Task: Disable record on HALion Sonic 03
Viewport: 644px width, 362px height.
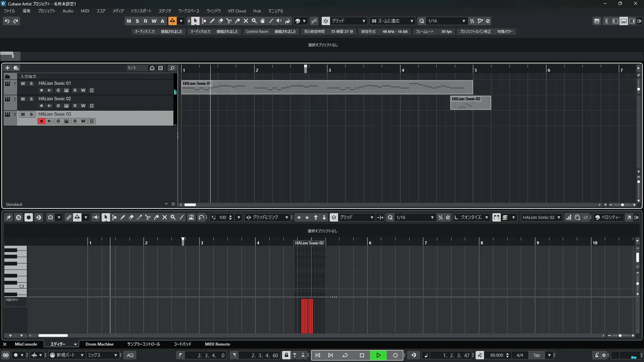Action: click(x=41, y=121)
